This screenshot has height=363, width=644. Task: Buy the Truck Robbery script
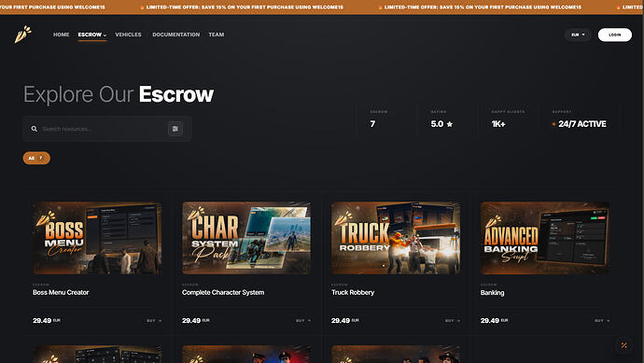pos(453,321)
